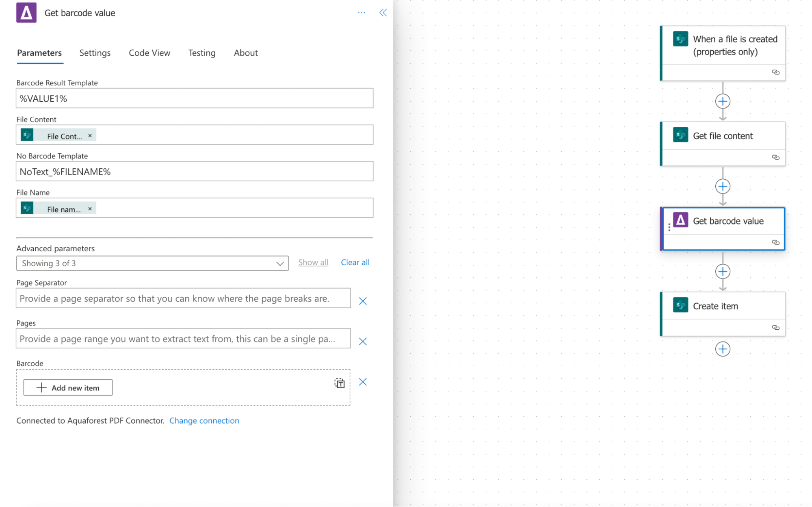Switch to the Settings tab
Screen dimensions: 812x507
(x=95, y=53)
